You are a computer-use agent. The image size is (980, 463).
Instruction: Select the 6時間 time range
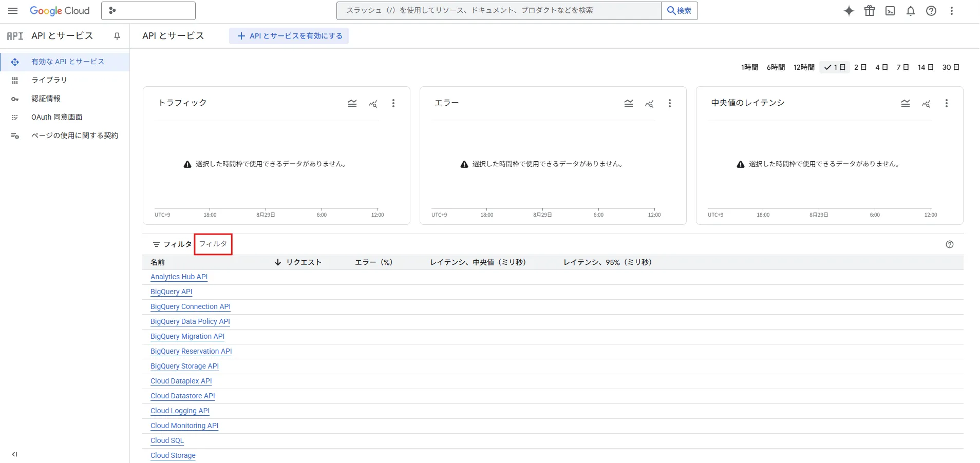[x=776, y=67]
